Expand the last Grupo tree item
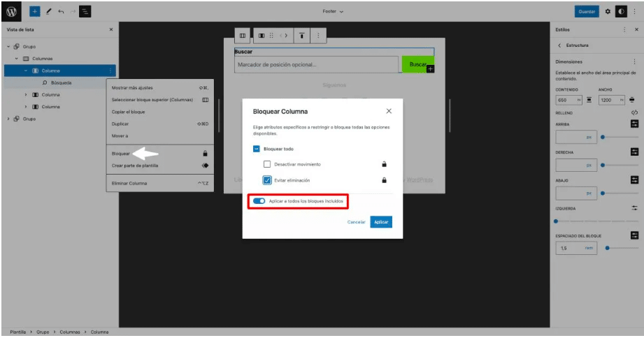This screenshot has width=644, height=338. pos(8,119)
